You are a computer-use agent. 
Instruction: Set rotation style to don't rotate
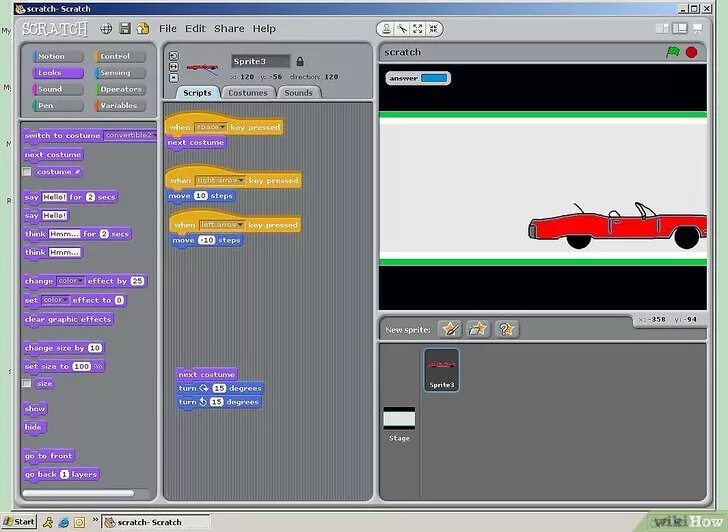pos(174,78)
